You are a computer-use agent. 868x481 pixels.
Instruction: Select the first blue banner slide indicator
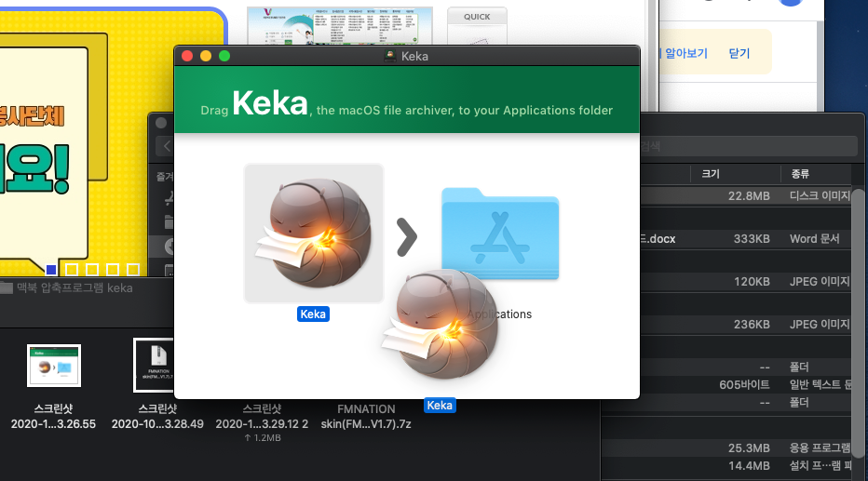click(51, 269)
